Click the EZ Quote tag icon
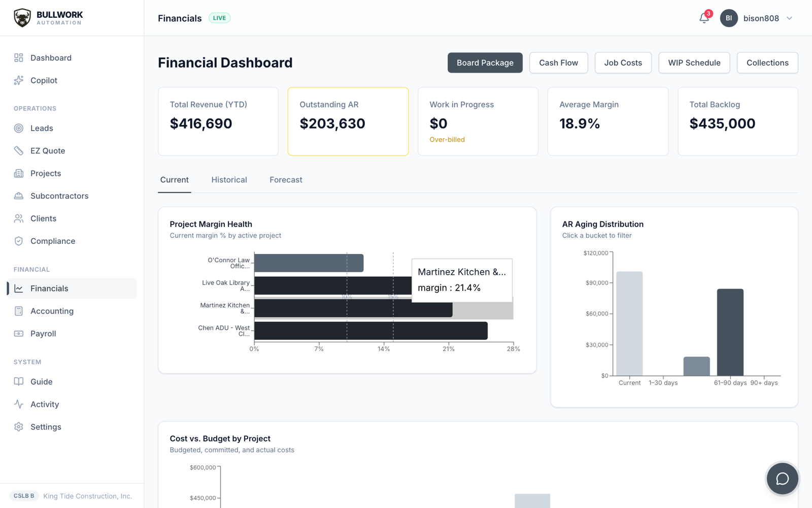 [x=19, y=151]
